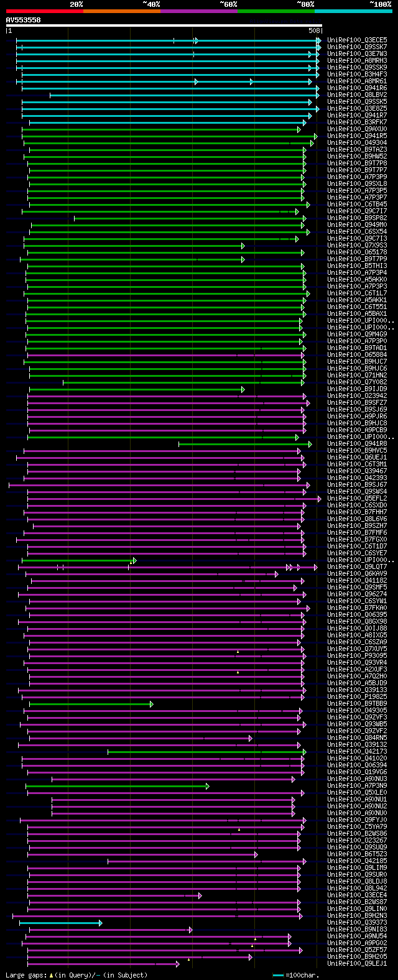Open the UniRef100_Q84RN5 entry

[x=357, y=738]
